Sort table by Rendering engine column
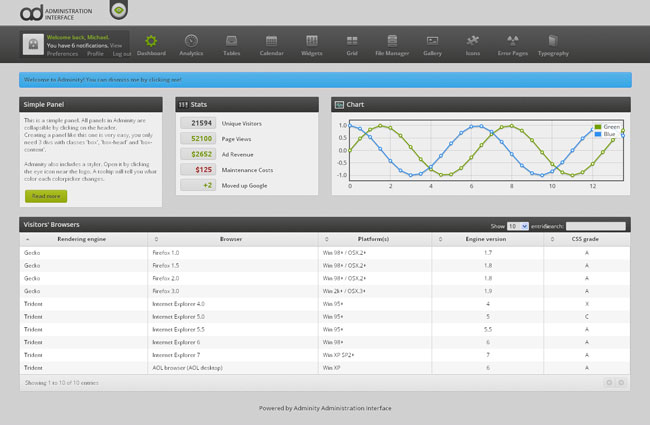This screenshot has height=425, width=650. 83,239
